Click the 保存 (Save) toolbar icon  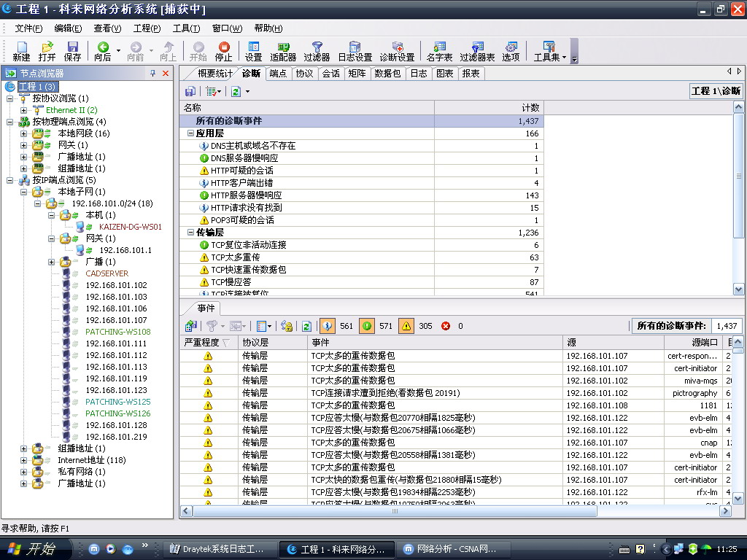pyautogui.click(x=72, y=51)
